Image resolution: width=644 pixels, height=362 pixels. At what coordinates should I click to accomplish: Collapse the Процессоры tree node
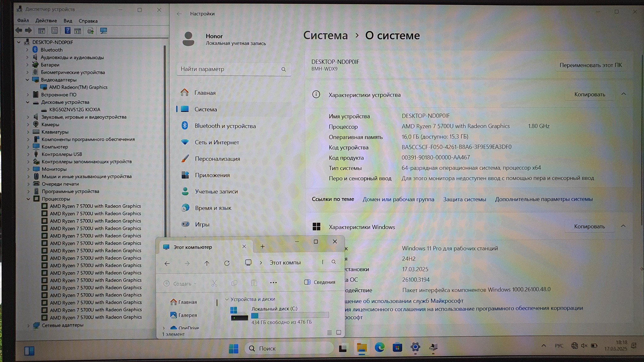coord(28,199)
